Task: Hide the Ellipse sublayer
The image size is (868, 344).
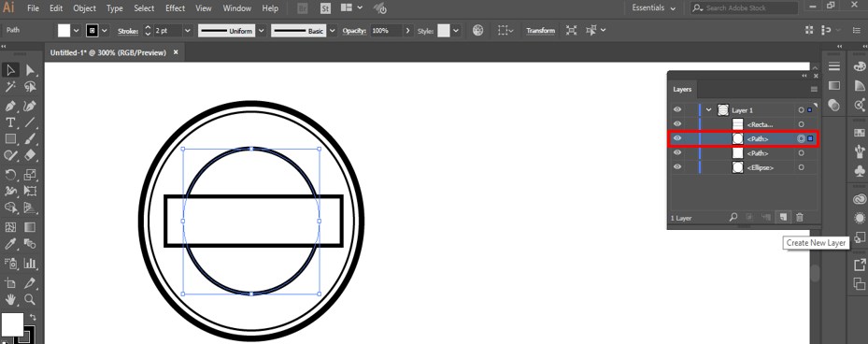Action: [677, 166]
